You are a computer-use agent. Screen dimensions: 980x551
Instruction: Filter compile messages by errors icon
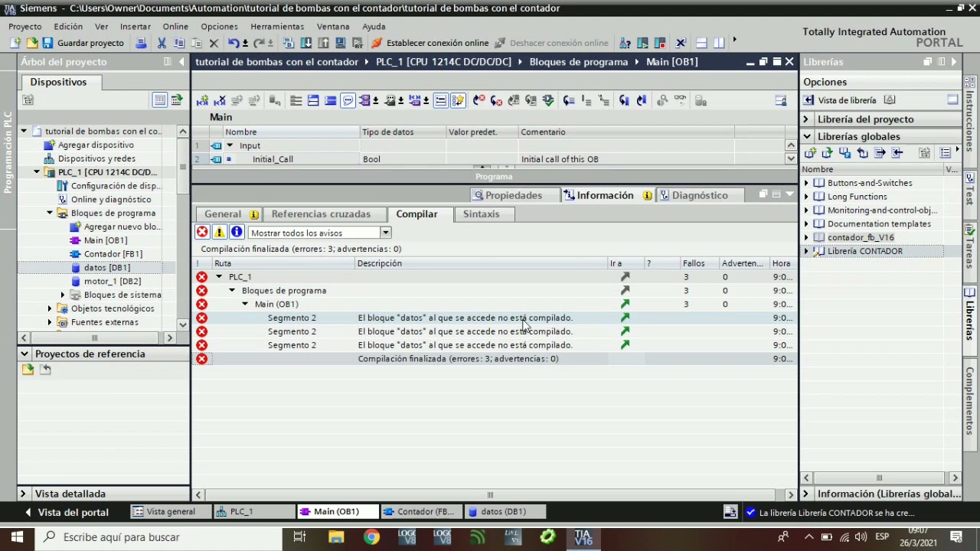202,233
